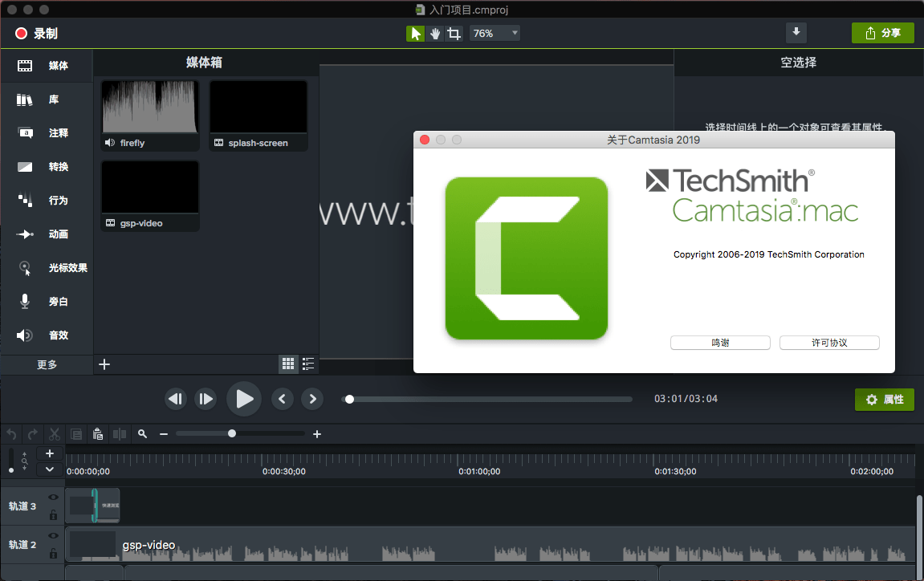Open the green 属性 properties button
The width and height of the screenshot is (924, 581).
click(885, 400)
